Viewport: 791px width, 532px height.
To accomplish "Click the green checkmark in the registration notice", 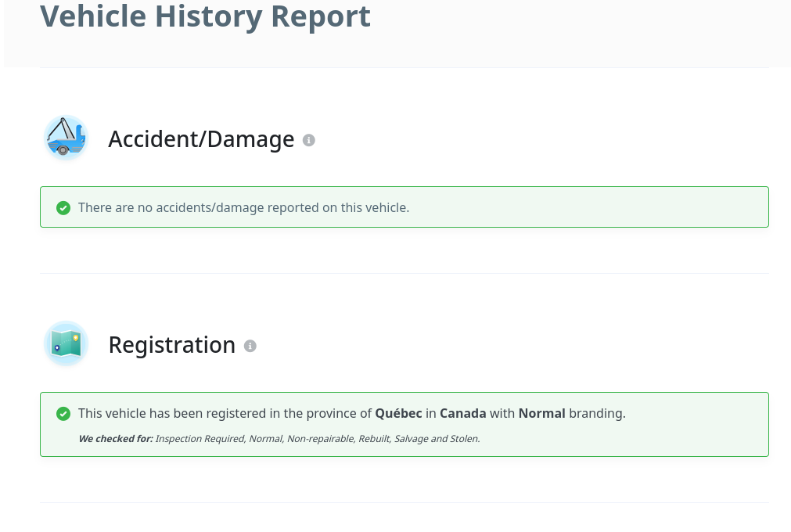I will pos(63,414).
